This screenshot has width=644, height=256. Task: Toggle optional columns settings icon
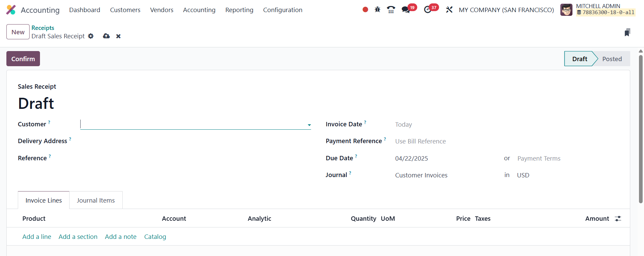click(x=618, y=219)
